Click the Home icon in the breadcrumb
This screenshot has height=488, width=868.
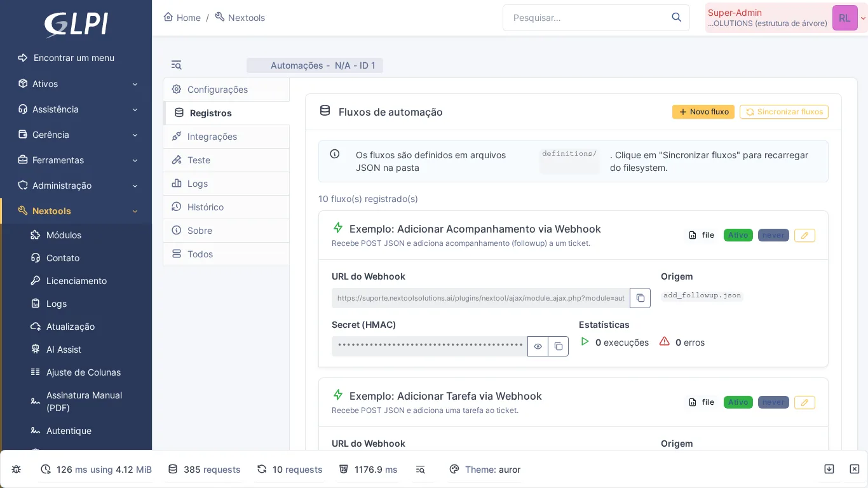pos(168,17)
